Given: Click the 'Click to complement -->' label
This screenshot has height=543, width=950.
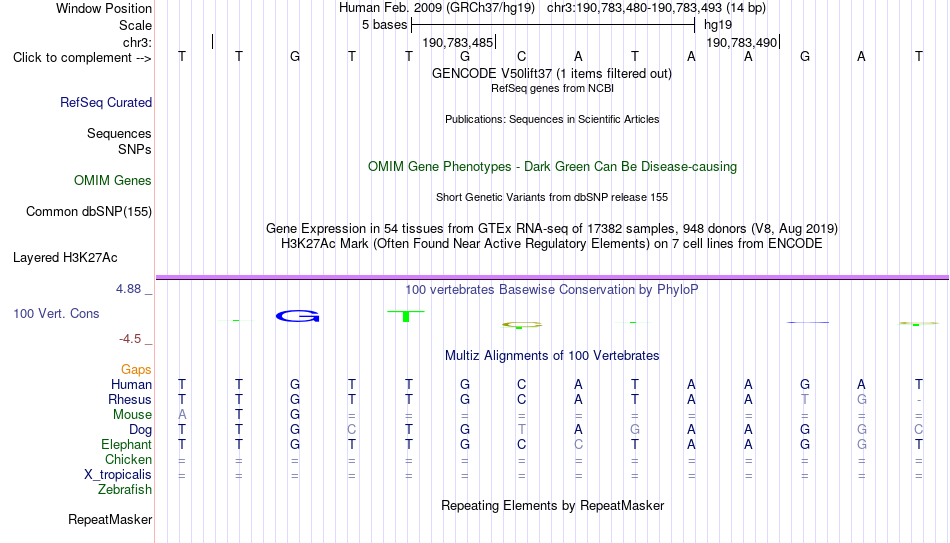Looking at the screenshot, I should pos(82,58).
